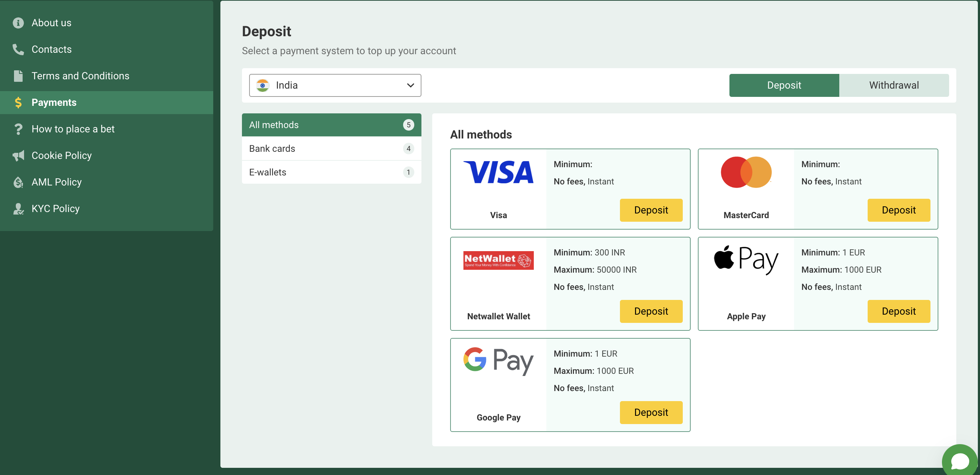The height and width of the screenshot is (475, 980).
Task: Click the Google Pay logo
Action: click(498, 361)
